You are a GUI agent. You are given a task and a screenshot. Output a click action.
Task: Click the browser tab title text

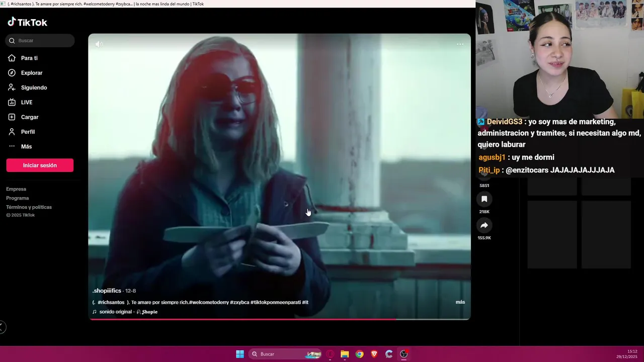pos(106,4)
